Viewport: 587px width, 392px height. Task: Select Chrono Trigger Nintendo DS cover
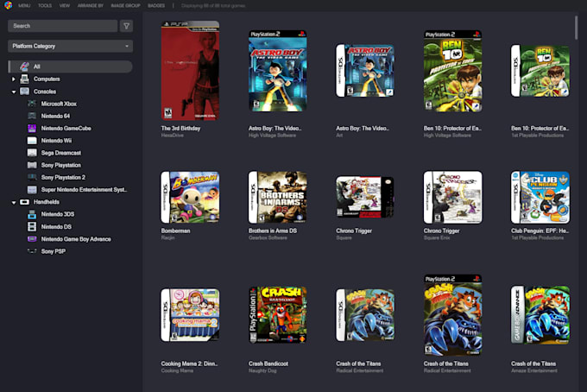point(452,198)
